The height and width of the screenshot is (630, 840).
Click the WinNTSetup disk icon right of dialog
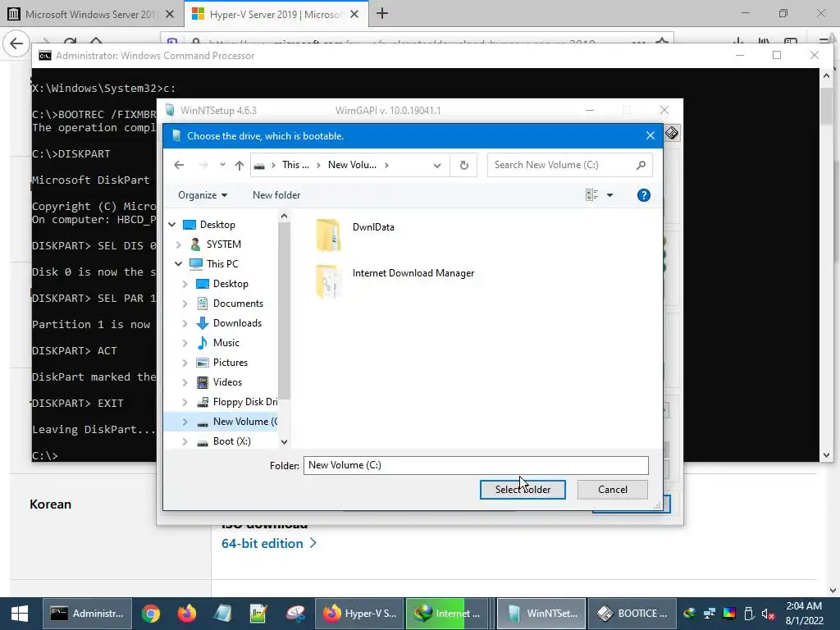point(672,132)
